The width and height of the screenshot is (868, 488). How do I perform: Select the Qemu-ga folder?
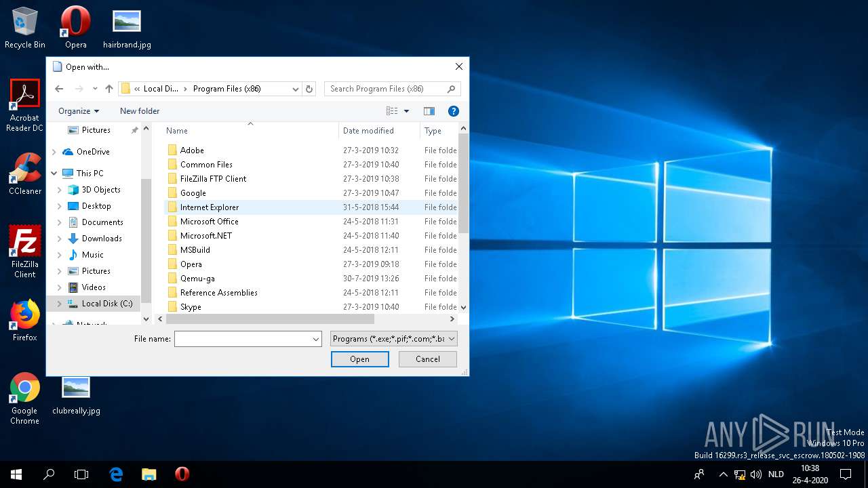coord(311,279)
